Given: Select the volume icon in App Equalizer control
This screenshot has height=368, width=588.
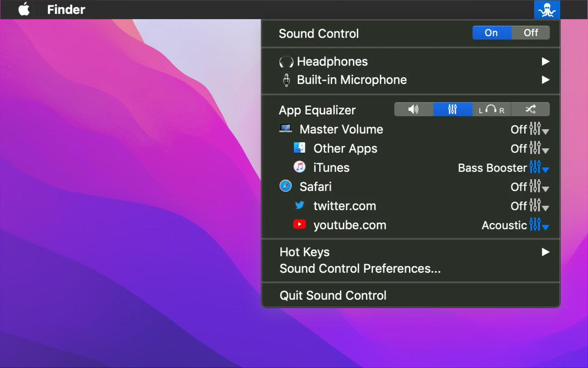Looking at the screenshot, I should [x=413, y=109].
